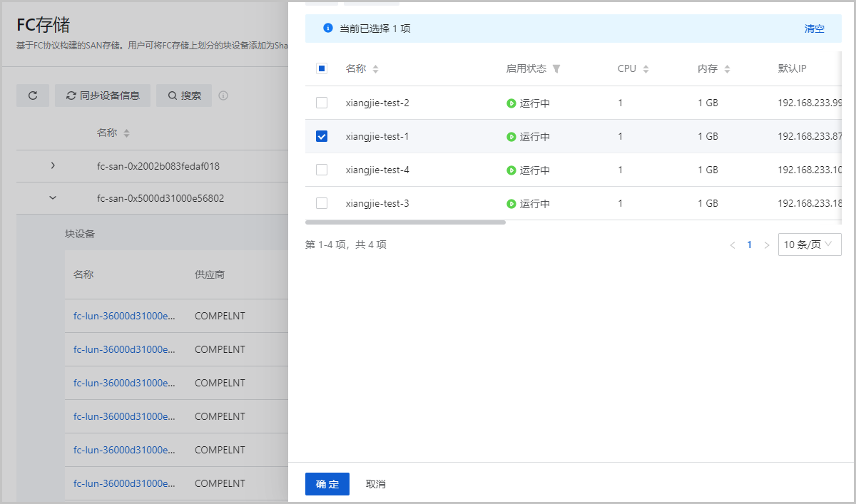Toggle the select-all header checkbox

(322, 68)
